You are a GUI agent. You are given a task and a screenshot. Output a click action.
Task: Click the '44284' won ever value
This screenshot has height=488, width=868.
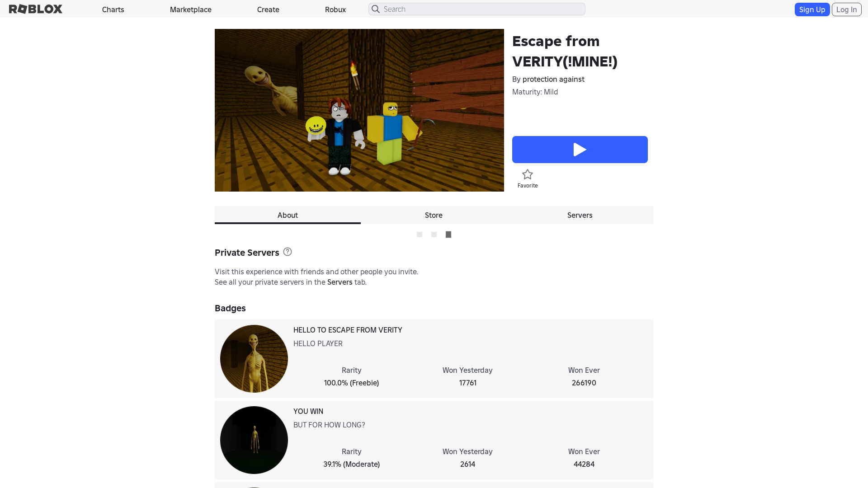[x=584, y=464]
